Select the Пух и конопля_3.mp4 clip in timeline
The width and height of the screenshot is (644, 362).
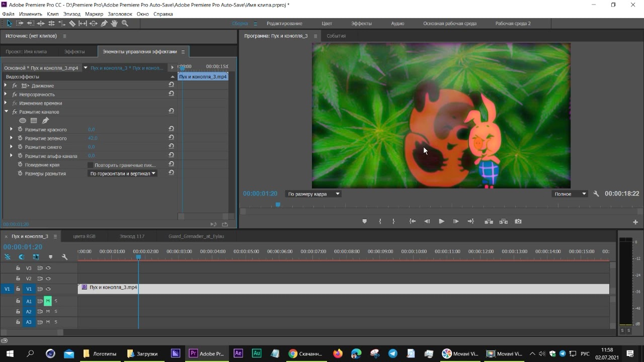344,289
